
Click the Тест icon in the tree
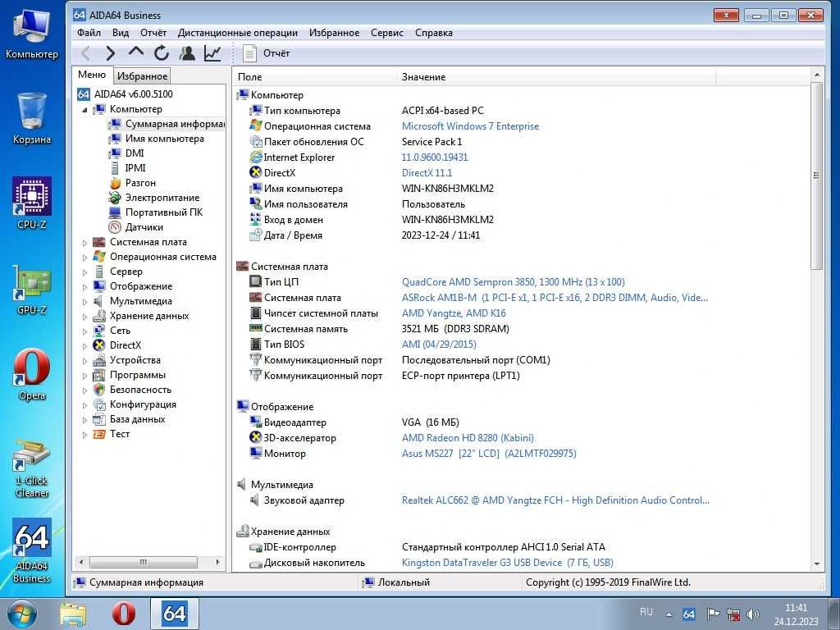click(99, 434)
